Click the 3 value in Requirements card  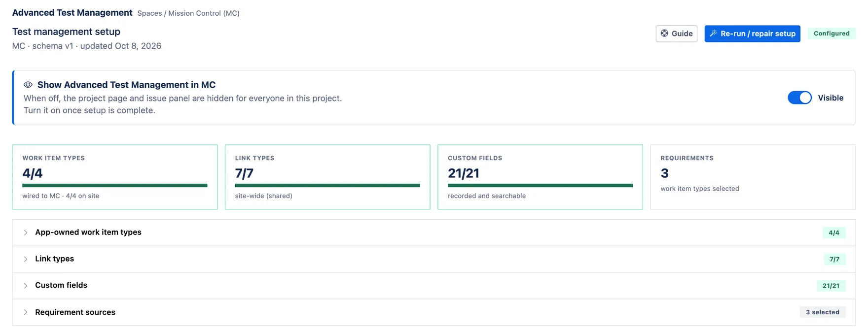pos(665,173)
